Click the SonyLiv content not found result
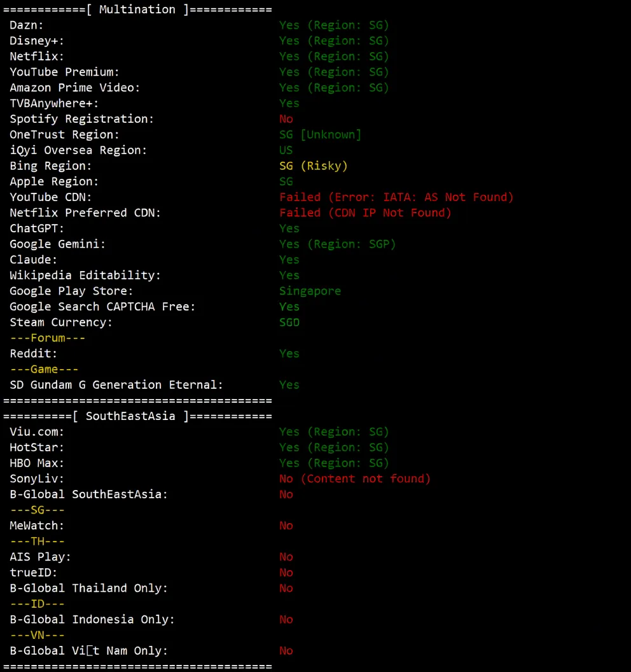 pos(354,479)
